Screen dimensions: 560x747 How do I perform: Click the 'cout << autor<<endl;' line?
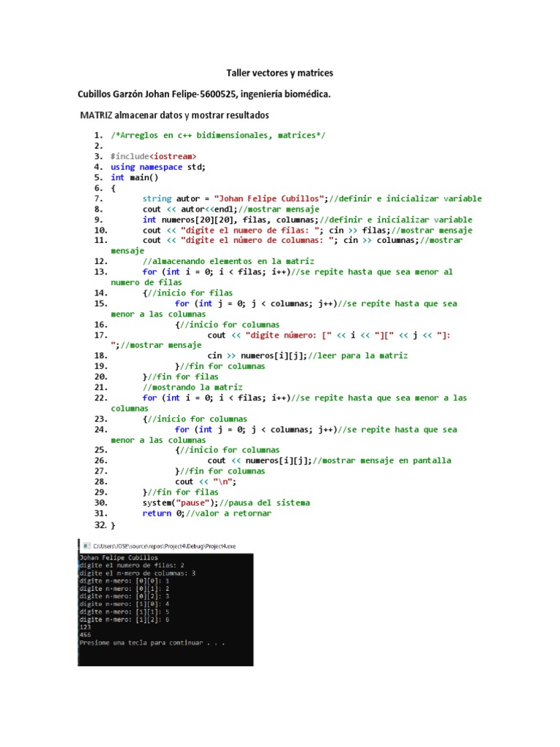(x=231, y=209)
